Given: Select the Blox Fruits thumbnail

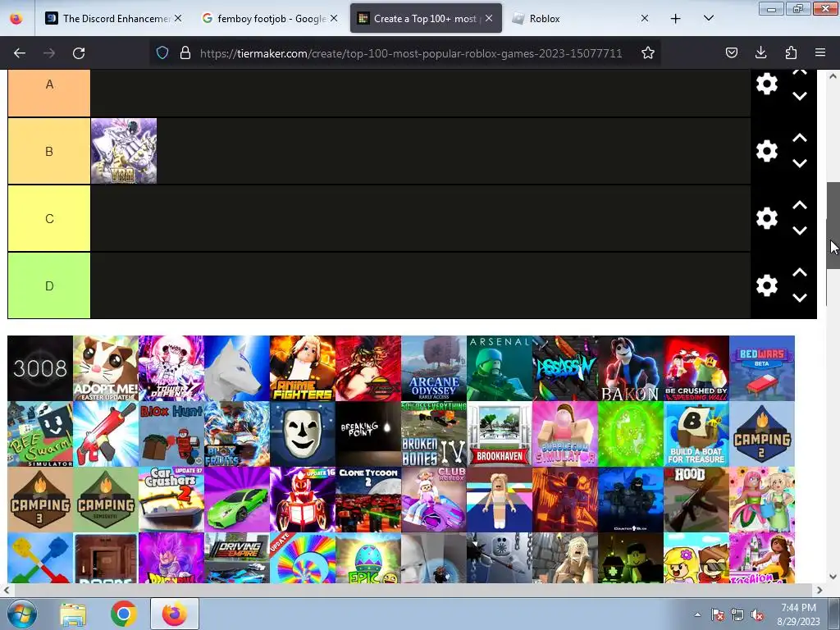Looking at the screenshot, I should [x=237, y=434].
